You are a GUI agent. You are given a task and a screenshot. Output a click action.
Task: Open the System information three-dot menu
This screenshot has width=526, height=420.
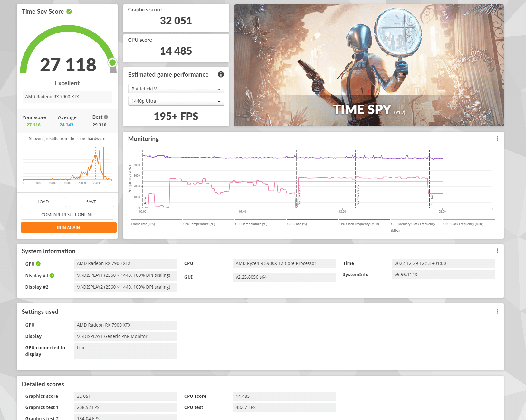tap(497, 251)
